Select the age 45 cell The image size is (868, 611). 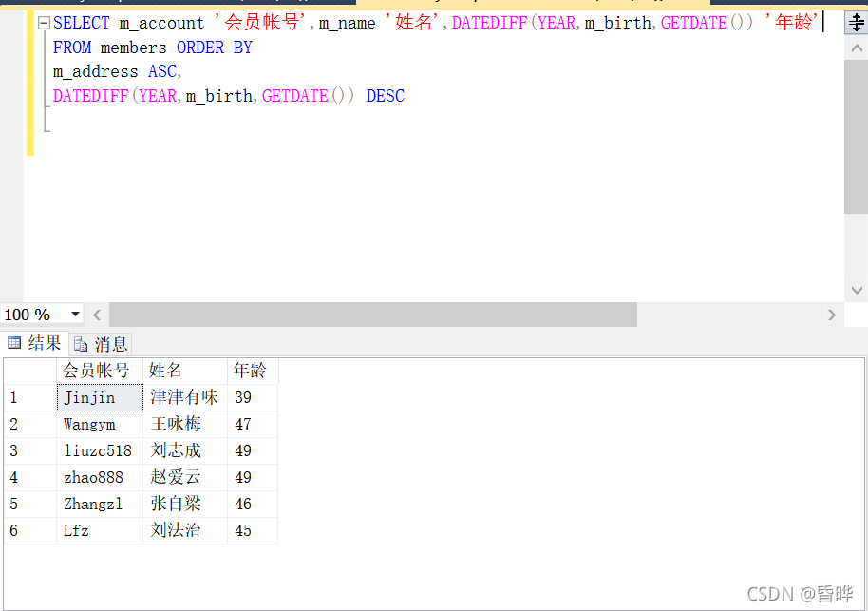[x=253, y=530]
